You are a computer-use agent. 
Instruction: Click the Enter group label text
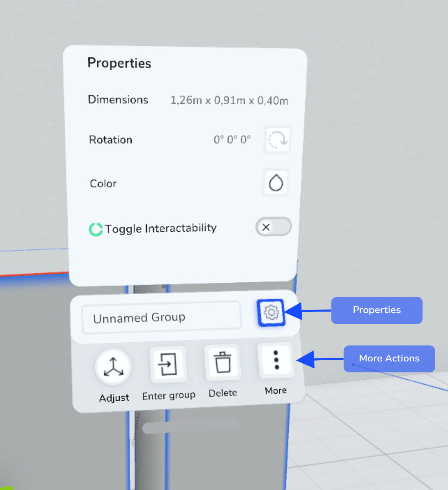(x=169, y=396)
